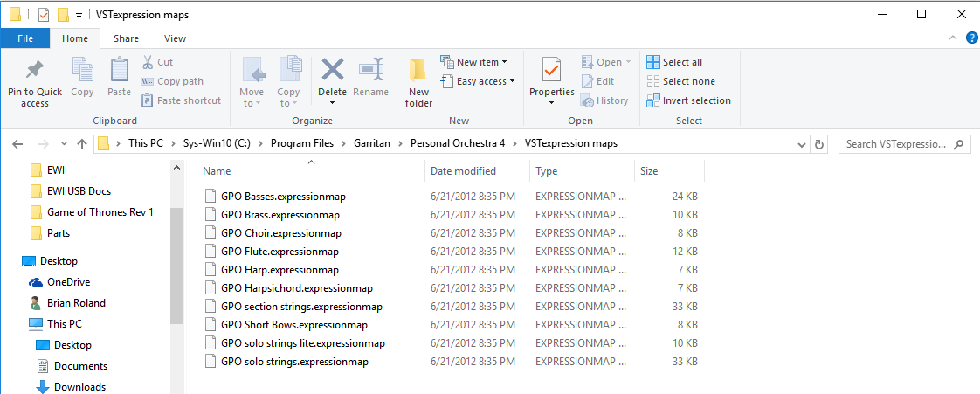Viewport: 980px width, 394px height.
Task: Click the Pin to Quick access icon
Action: 35,70
